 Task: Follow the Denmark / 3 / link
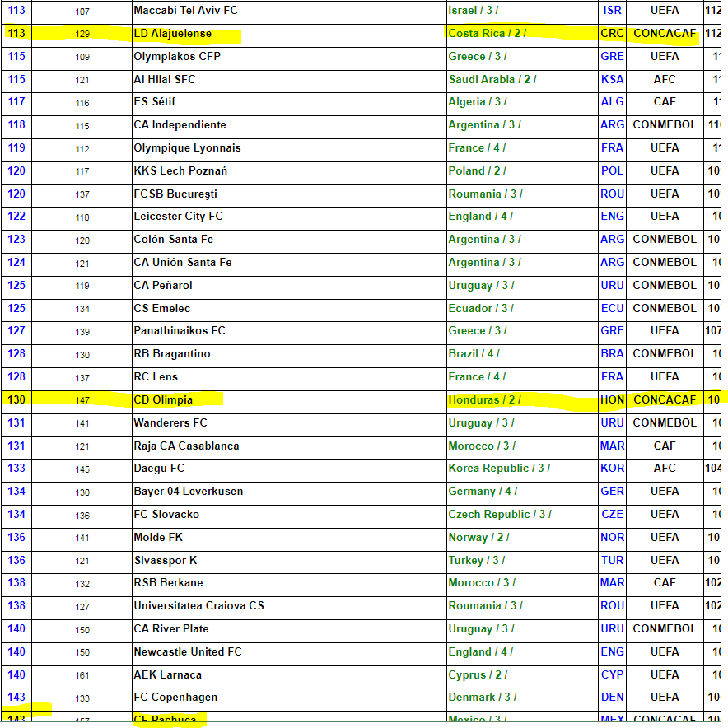483,698
